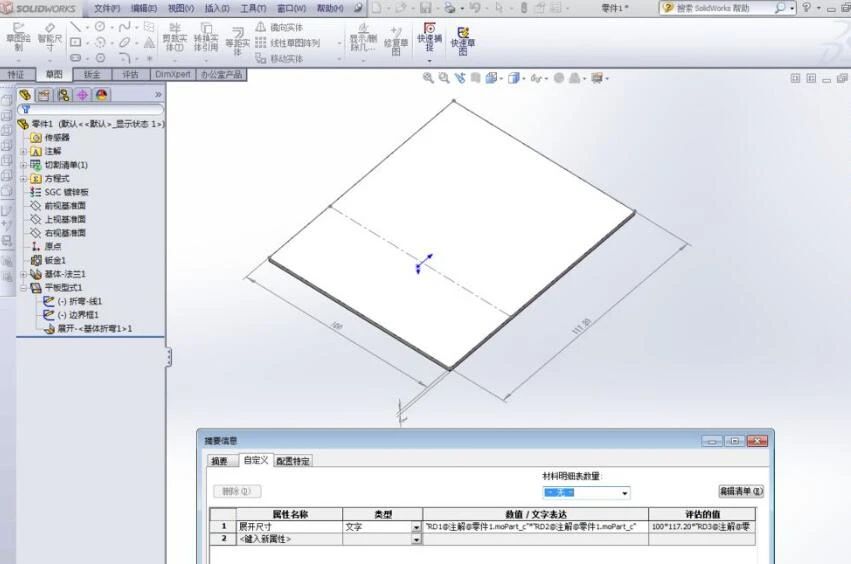The image size is (851, 564).
Task: Open the 类型 dropdown for row 1
Action: pos(416,526)
